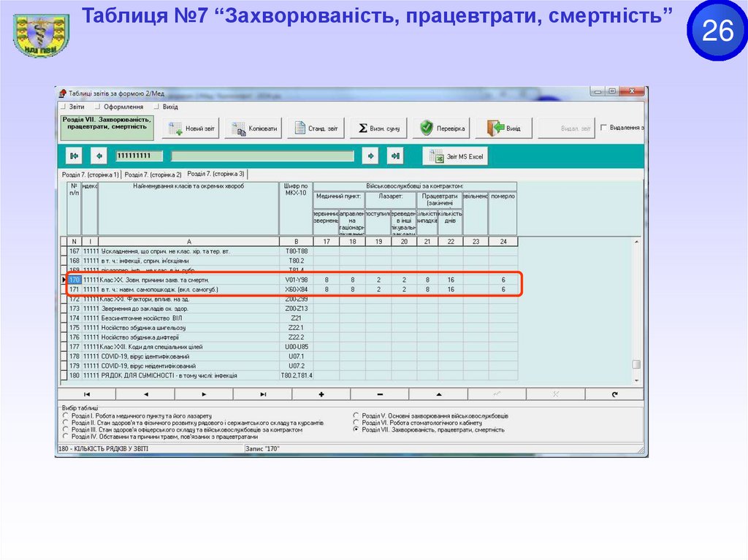This screenshot has height=560, width=748.
Task: Insert record with plus navigator button
Action: coord(321,394)
